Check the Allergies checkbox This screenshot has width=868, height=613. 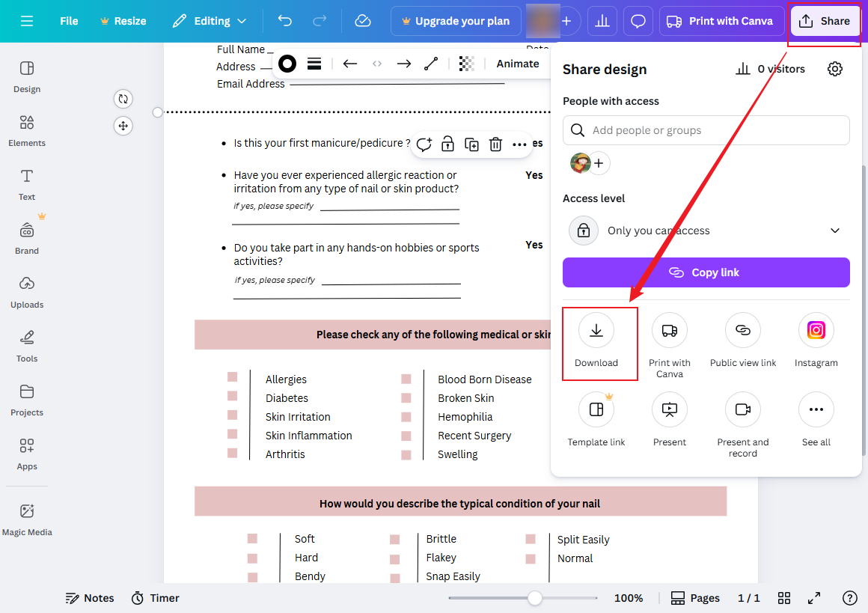pos(232,376)
